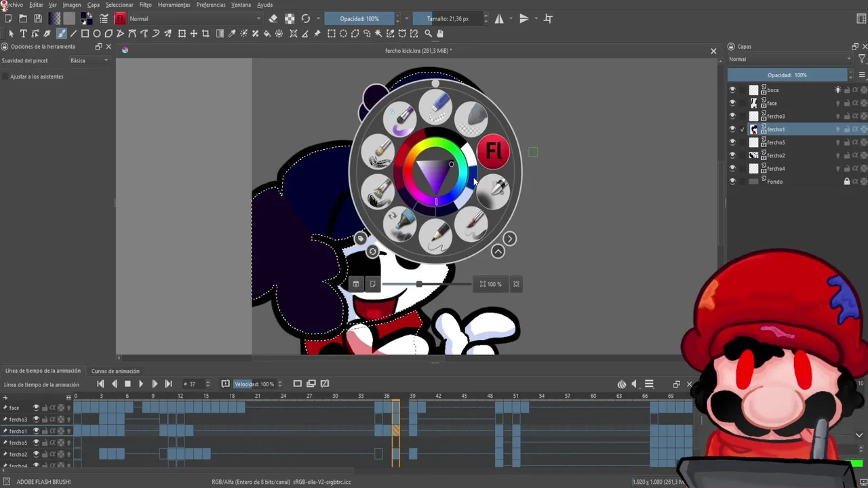Select the Gradient tool
This screenshot has height=488, width=868.
coord(220,33)
